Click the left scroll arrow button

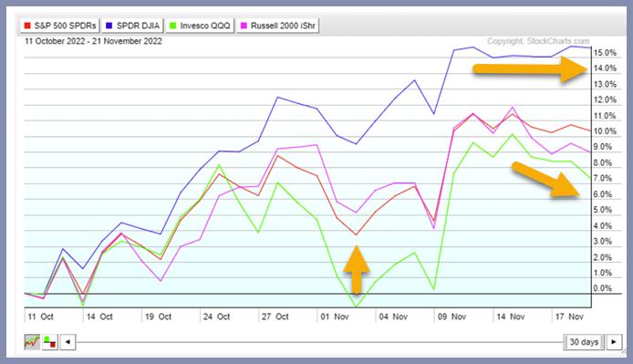click(67, 342)
